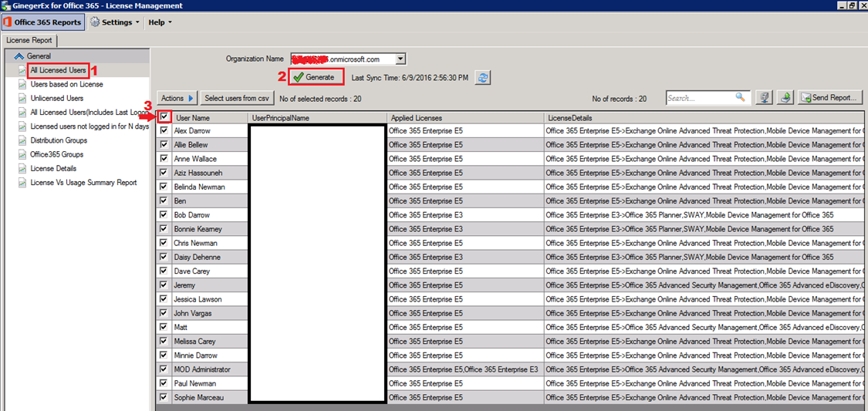Select Unlicensed Users report
Screen dimensions: 868x411
[x=57, y=99]
